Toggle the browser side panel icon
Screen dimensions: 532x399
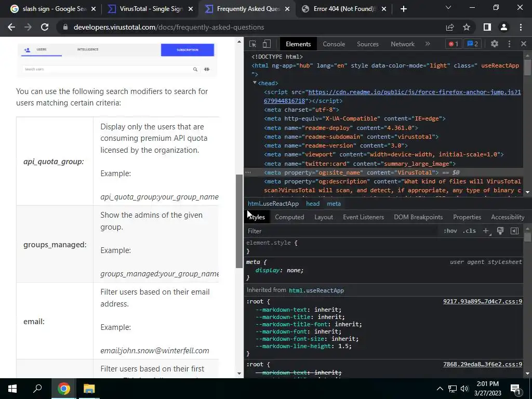click(487, 27)
